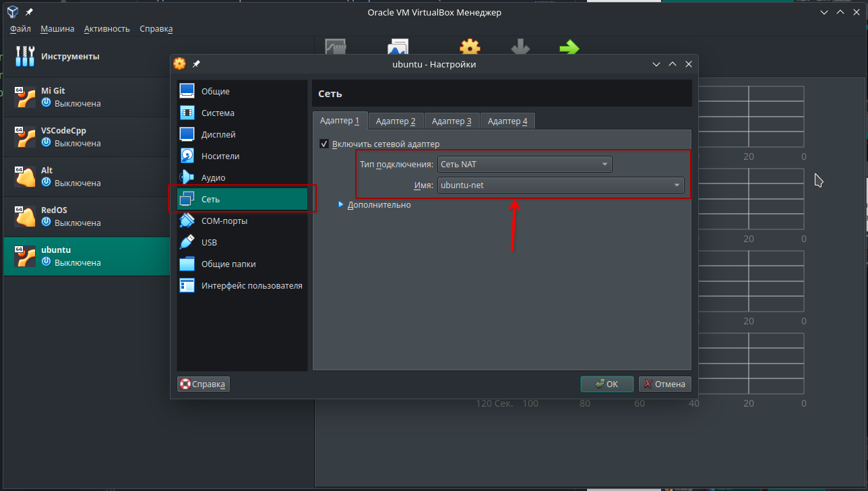This screenshot has width=868, height=491.
Task: Click the orange gear settings toolbar icon
Action: [470, 48]
